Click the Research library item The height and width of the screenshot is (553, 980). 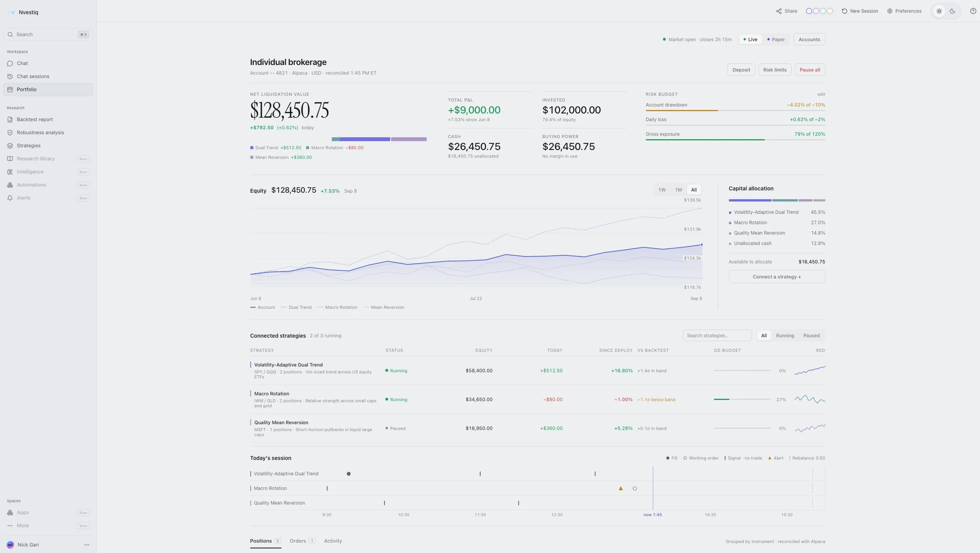coord(48,159)
